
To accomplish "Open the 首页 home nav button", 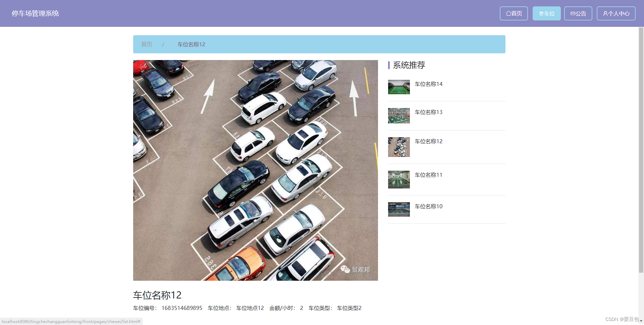I will [x=514, y=13].
